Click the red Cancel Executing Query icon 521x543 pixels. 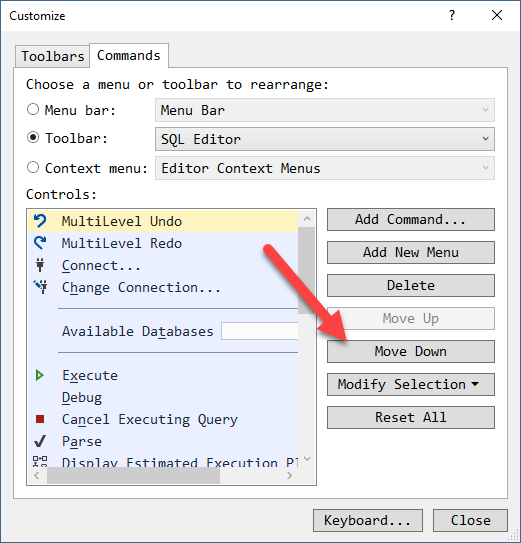tap(40, 419)
